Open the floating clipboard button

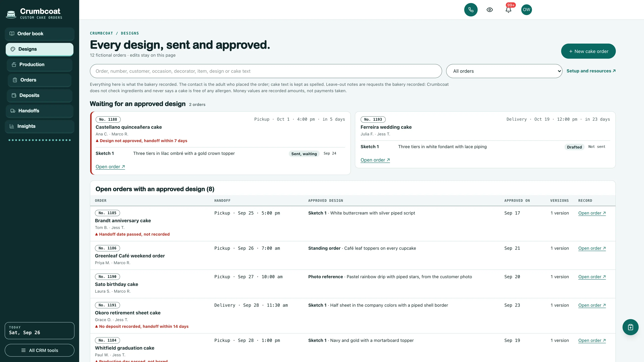coord(630,327)
